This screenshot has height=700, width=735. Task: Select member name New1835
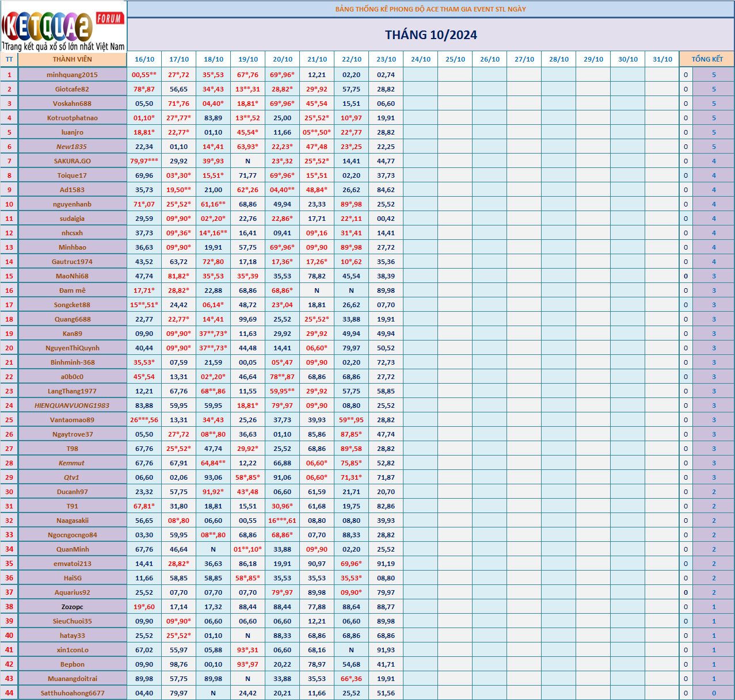coord(73,147)
